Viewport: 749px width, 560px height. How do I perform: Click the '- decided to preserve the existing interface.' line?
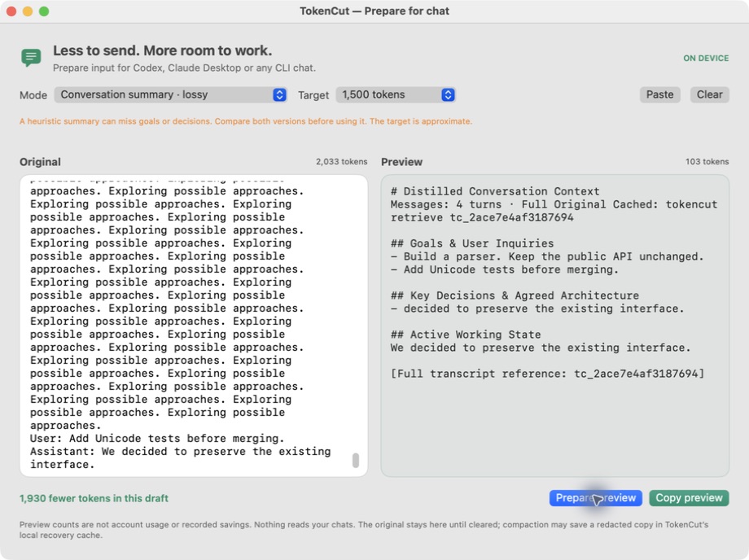pyautogui.click(x=537, y=308)
